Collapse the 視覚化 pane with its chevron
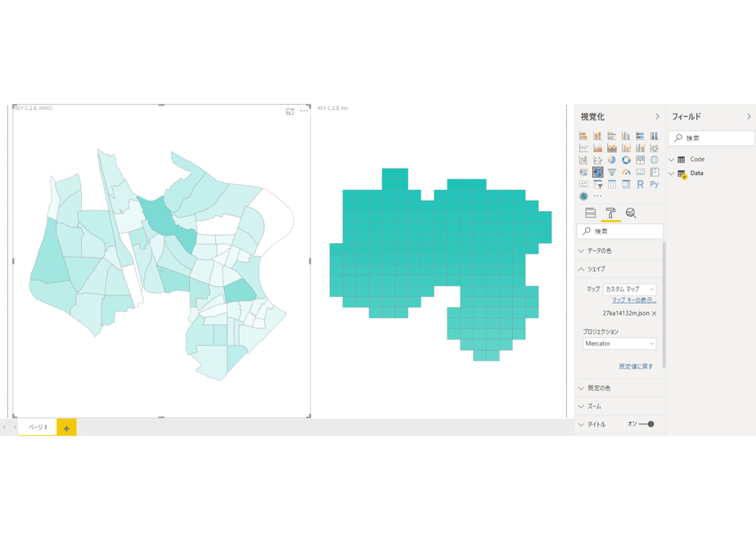The image size is (756, 540). 657,117
